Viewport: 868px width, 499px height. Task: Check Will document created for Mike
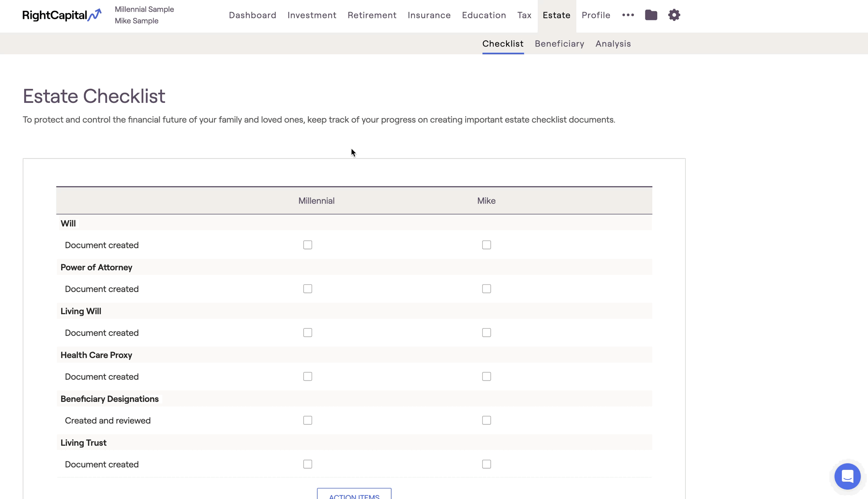487,245
